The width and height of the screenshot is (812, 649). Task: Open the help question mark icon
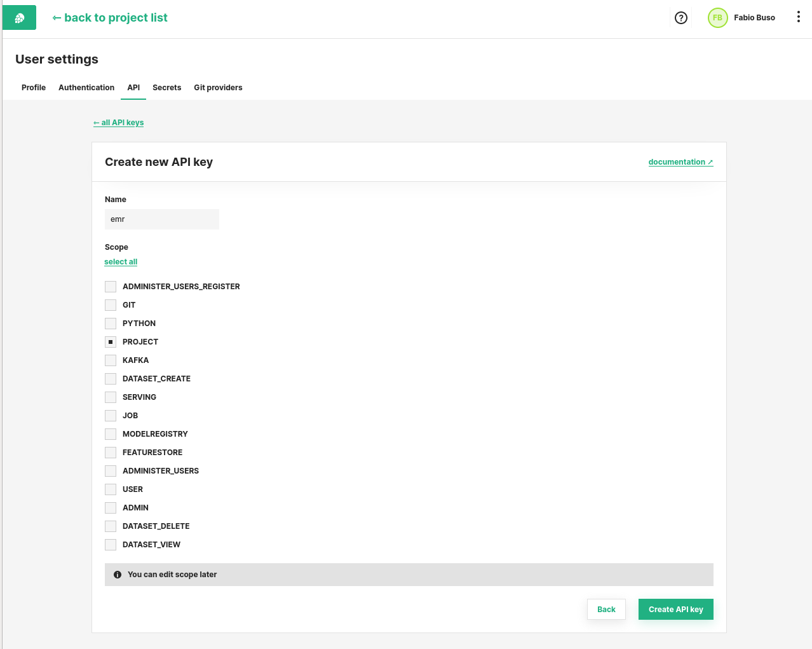tap(680, 18)
